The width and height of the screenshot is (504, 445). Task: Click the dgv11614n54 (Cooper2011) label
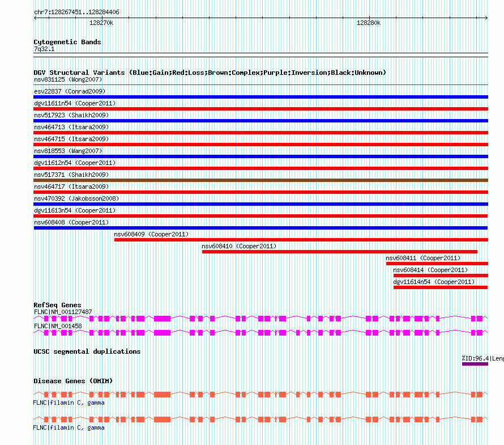click(434, 282)
